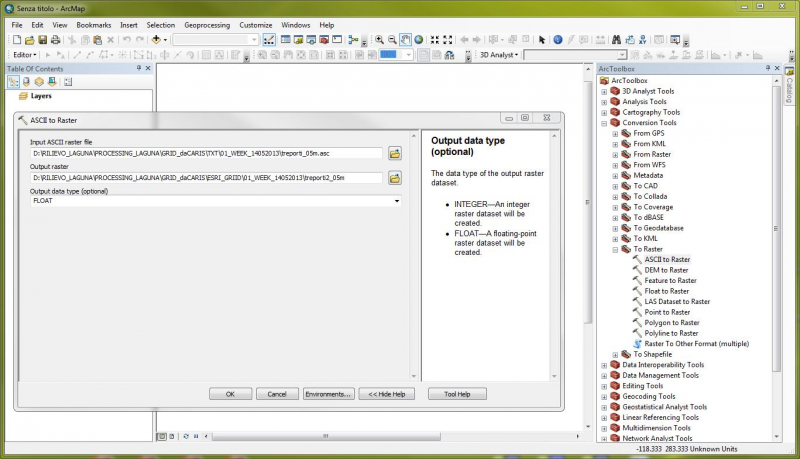Select the Select Elements arrow tool
The image size is (800, 459).
[x=542, y=40]
